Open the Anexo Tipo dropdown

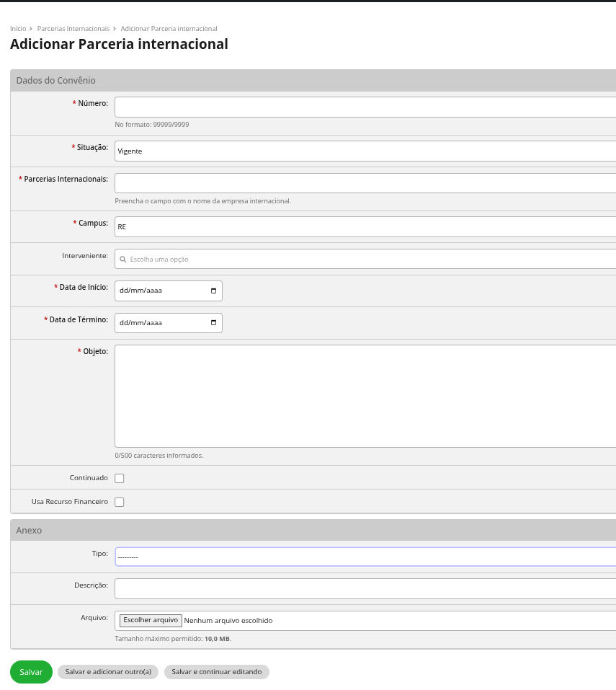pyautogui.click(x=365, y=557)
